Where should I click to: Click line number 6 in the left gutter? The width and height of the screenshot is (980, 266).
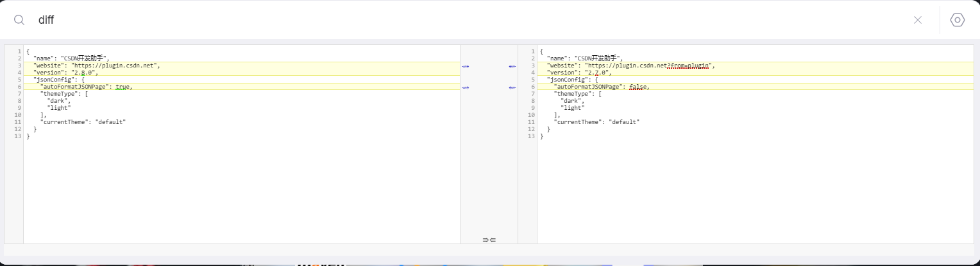coord(19,87)
